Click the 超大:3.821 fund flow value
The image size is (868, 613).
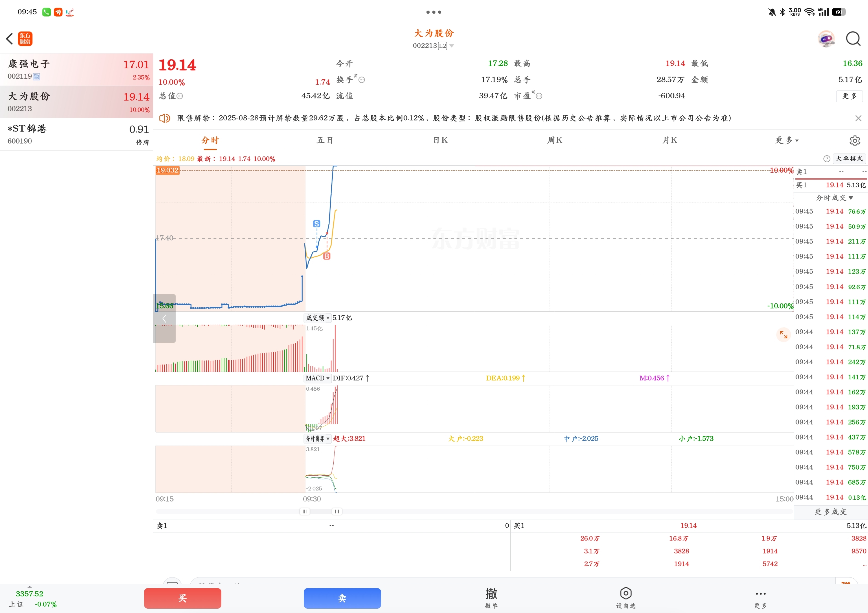point(349,439)
